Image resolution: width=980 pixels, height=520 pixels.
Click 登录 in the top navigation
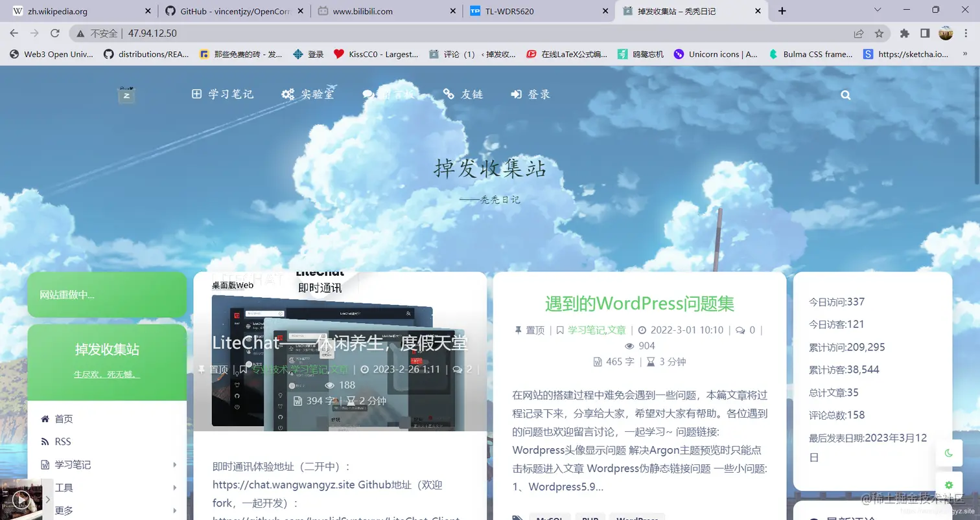[530, 95]
